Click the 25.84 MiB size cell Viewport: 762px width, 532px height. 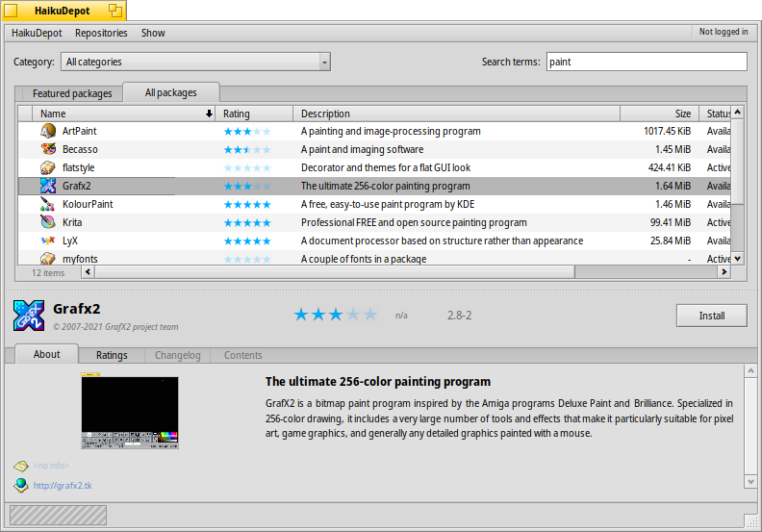(x=671, y=241)
